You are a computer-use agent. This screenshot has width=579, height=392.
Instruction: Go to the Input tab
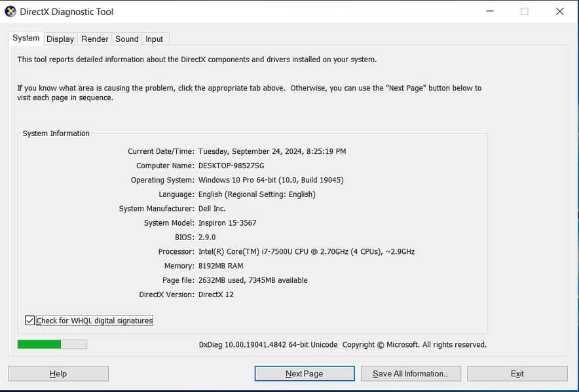click(x=155, y=39)
